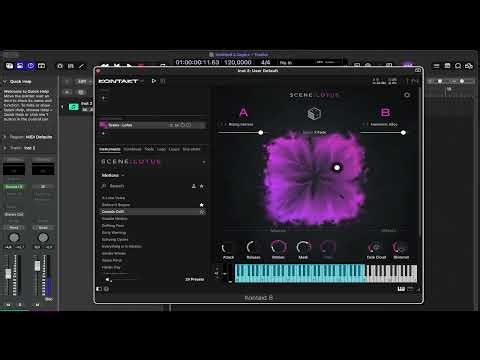The height and width of the screenshot is (360, 480).
Task: Click the preview volume speaker icon
Action: coord(108,279)
